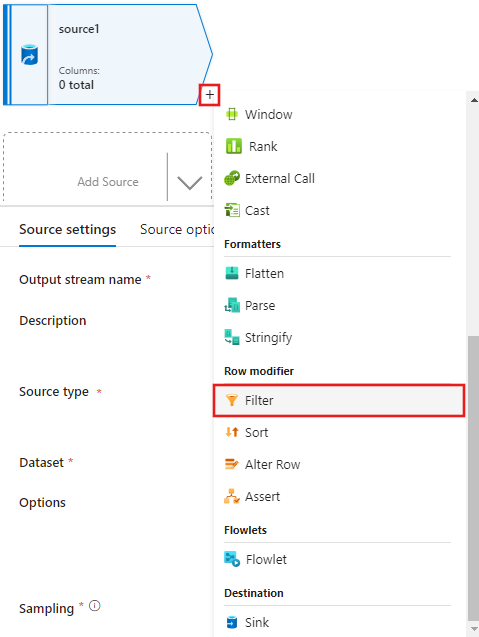Choose the Assert transformation icon
Image resolution: width=479 pixels, height=637 pixels.
(x=232, y=496)
